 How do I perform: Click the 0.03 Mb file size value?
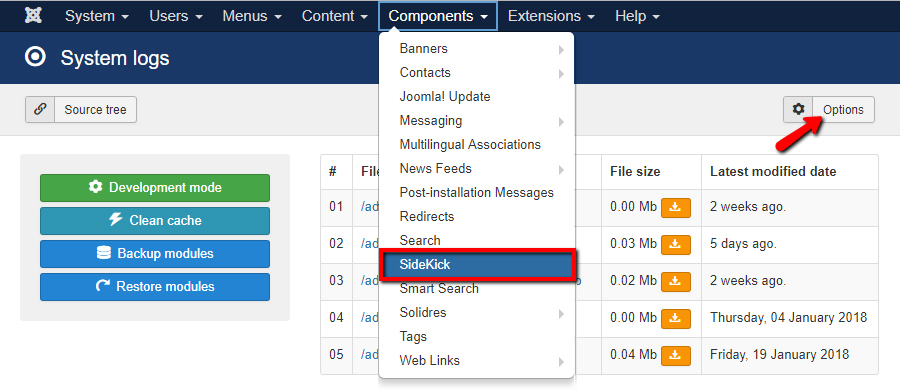633,244
